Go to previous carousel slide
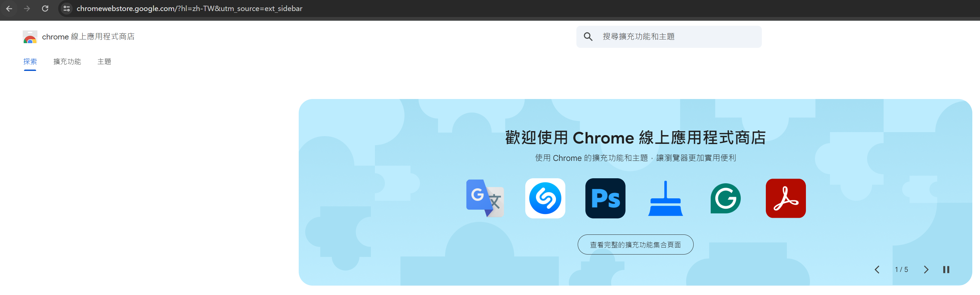Screen dimensions: 980x295 877,270
